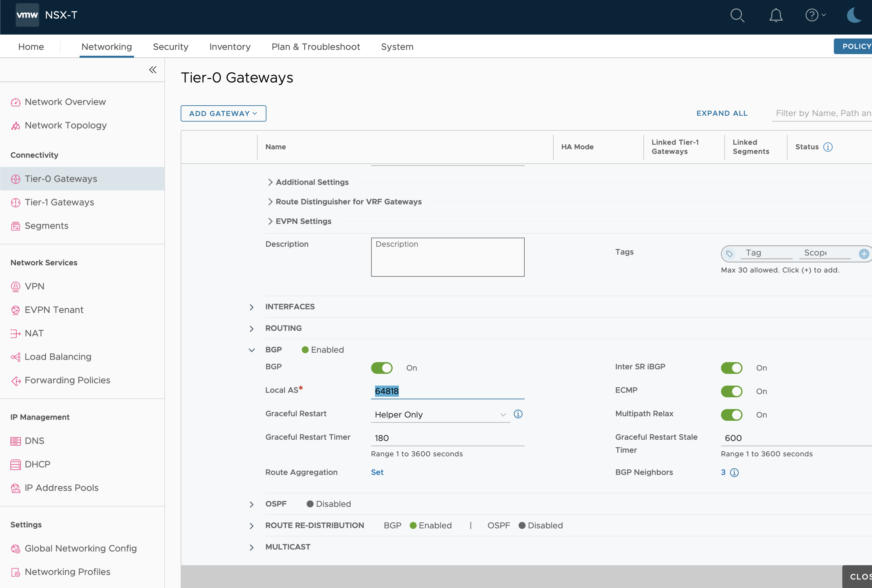The width and height of the screenshot is (872, 588).
Task: Open the search magnifier icon
Action: 737,15
